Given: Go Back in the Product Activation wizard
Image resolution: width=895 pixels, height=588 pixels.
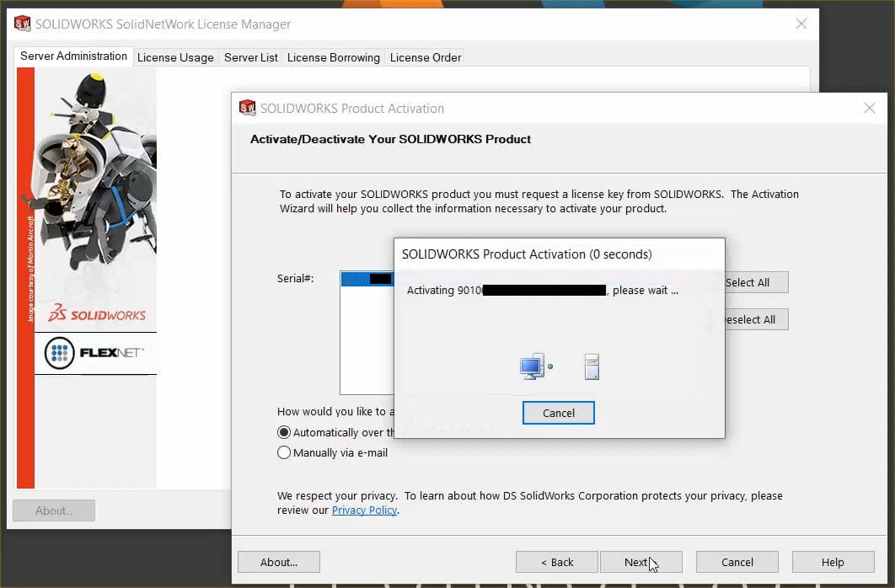Looking at the screenshot, I should coord(556,562).
